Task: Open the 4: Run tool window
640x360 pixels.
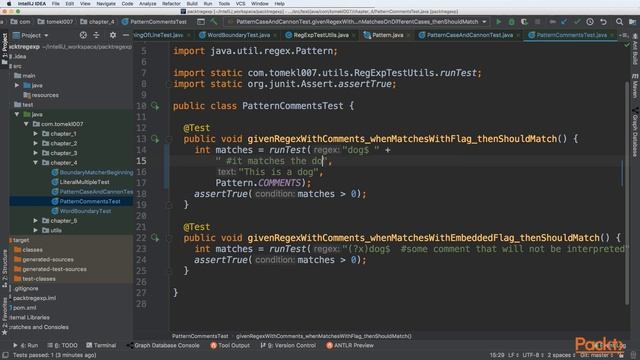Action: point(25,345)
